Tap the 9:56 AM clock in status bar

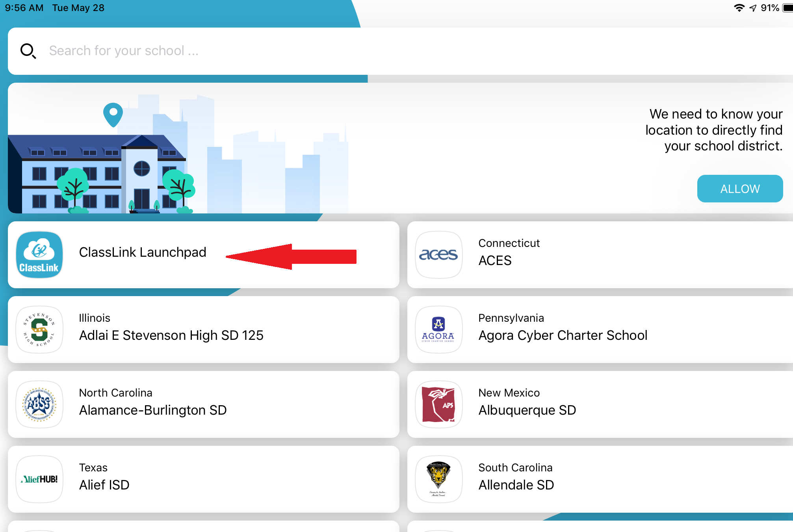point(24,8)
